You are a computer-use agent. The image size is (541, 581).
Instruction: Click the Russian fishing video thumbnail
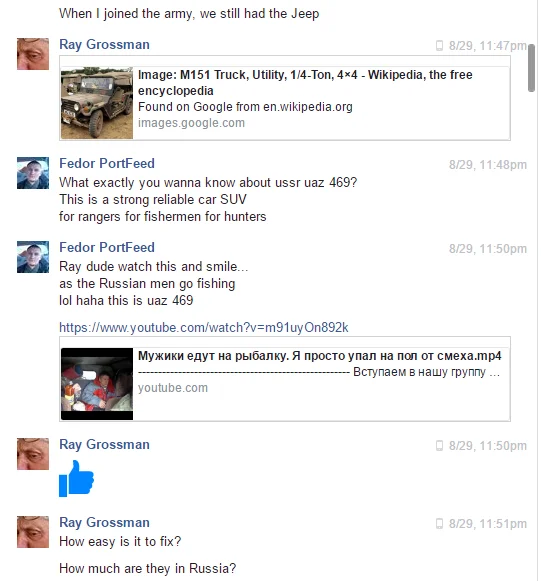(97, 384)
